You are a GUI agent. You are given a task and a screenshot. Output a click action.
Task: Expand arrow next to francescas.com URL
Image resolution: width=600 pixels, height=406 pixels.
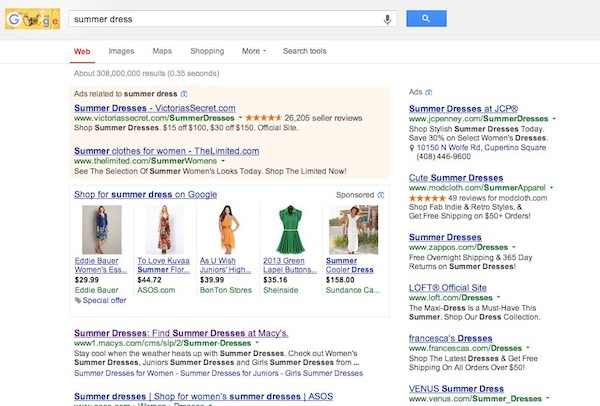click(528, 348)
